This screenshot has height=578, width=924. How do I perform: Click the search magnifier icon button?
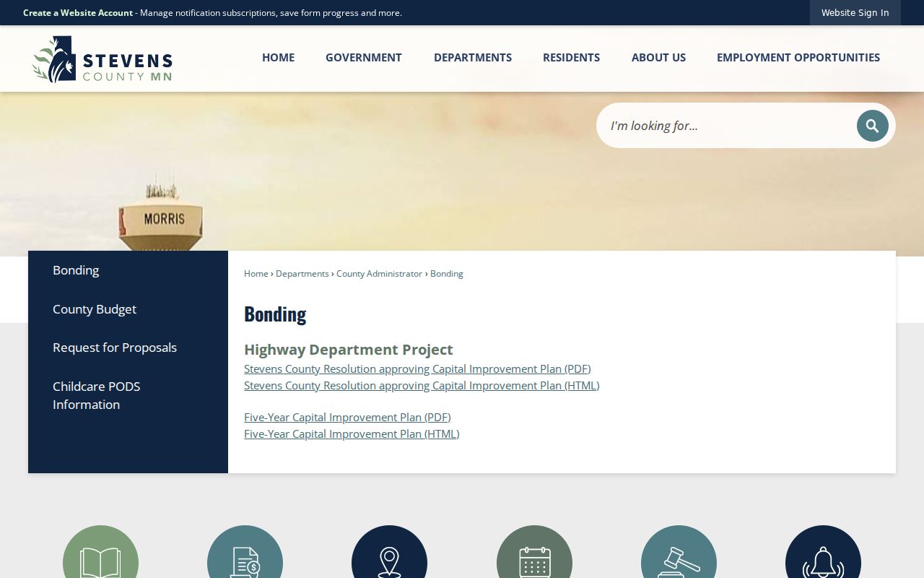pos(872,126)
